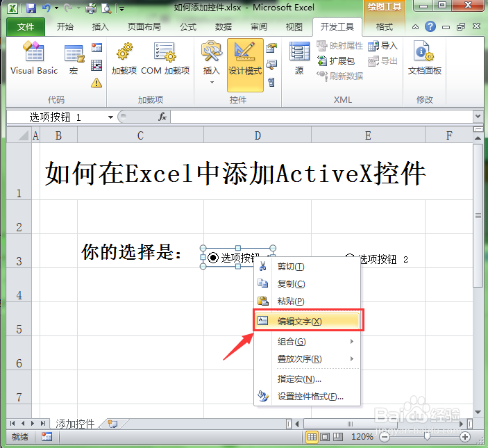
Task: Open COM 加载项 dialog
Action: [x=165, y=59]
